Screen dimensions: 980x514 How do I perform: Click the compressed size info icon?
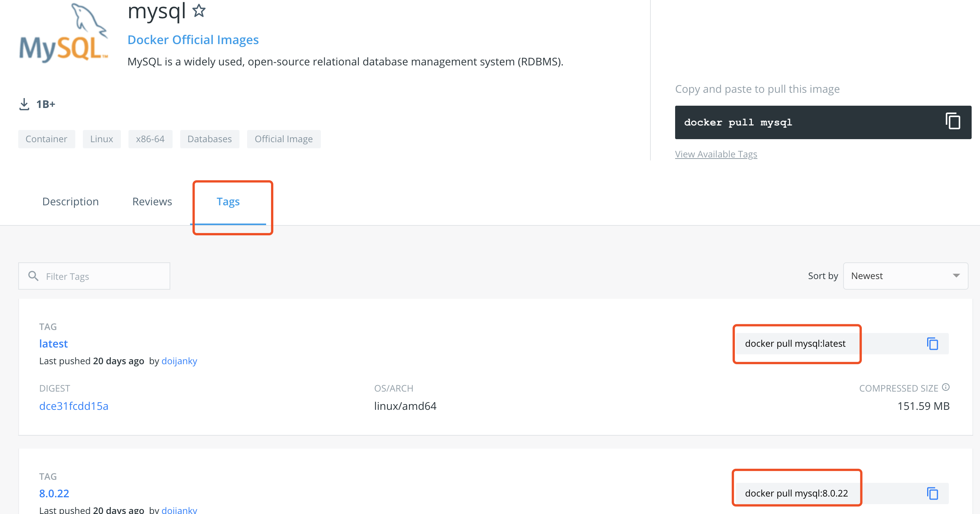(x=946, y=387)
